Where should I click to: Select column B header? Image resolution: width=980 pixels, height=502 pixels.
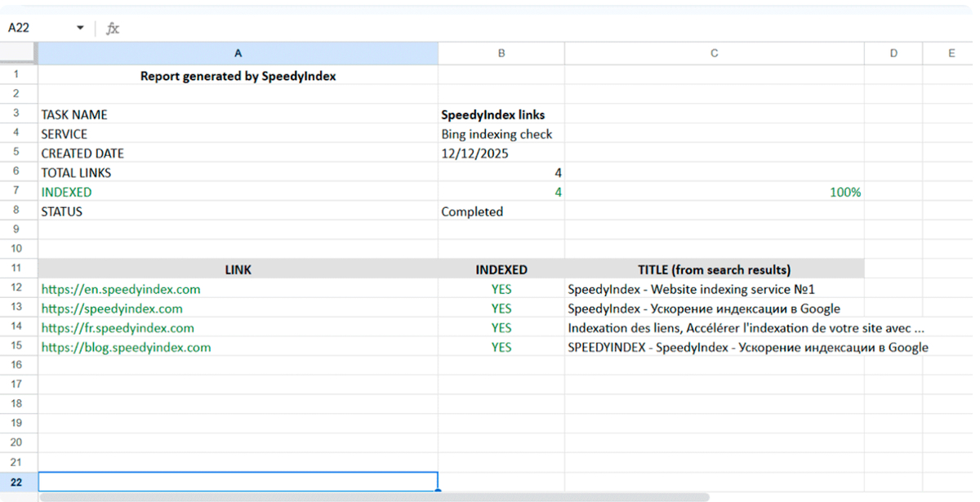(x=501, y=53)
